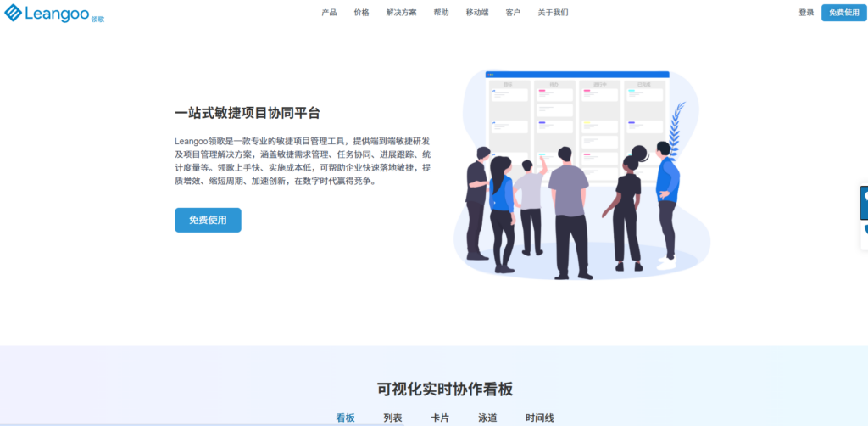The width and height of the screenshot is (868, 426).
Task: Click the 一站式敏捷项目协同平台 heading
Action: tap(247, 113)
